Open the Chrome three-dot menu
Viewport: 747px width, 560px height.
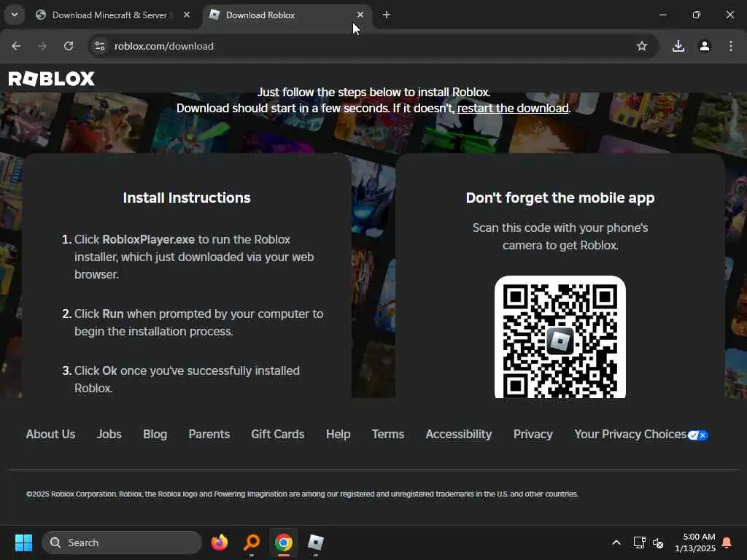click(x=731, y=46)
